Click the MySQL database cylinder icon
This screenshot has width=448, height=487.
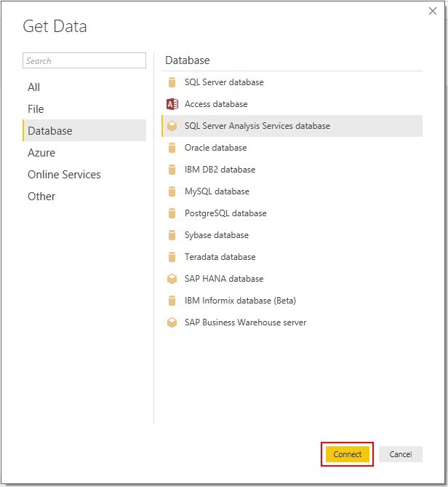[x=172, y=191]
